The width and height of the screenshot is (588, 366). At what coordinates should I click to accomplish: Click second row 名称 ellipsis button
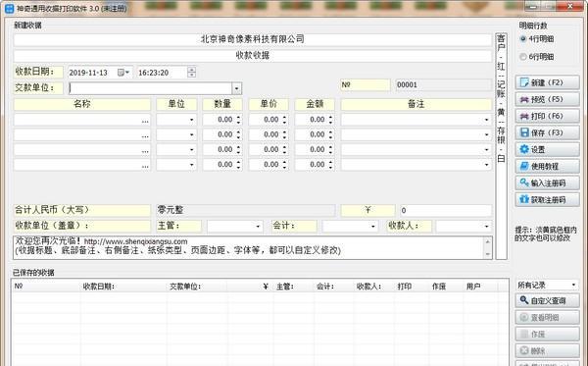tap(145, 135)
